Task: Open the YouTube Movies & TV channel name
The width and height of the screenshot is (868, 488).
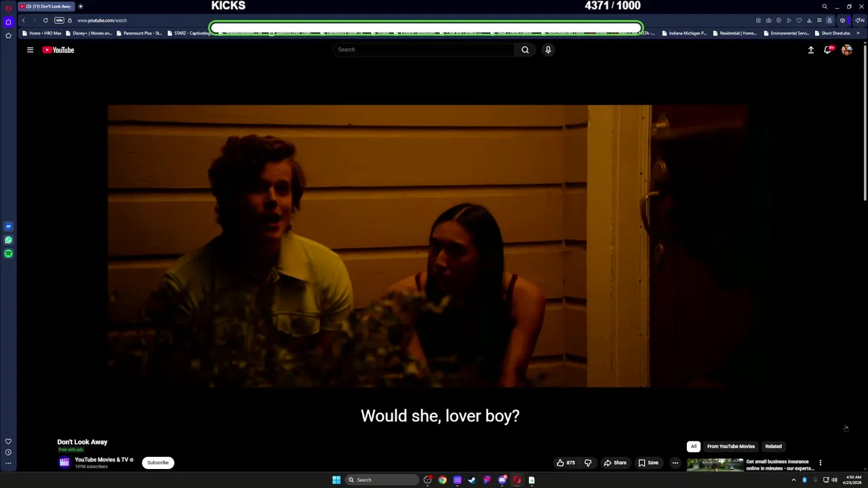Action: coord(101,460)
